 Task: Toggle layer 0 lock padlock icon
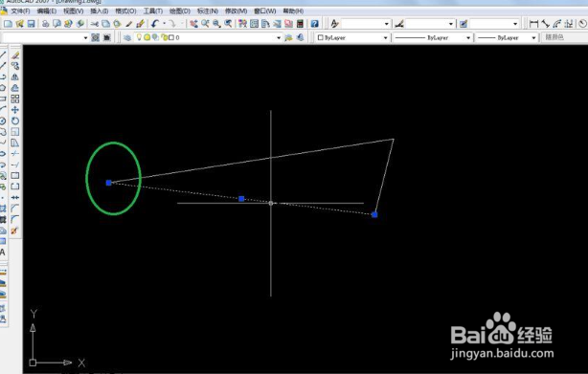click(x=164, y=37)
